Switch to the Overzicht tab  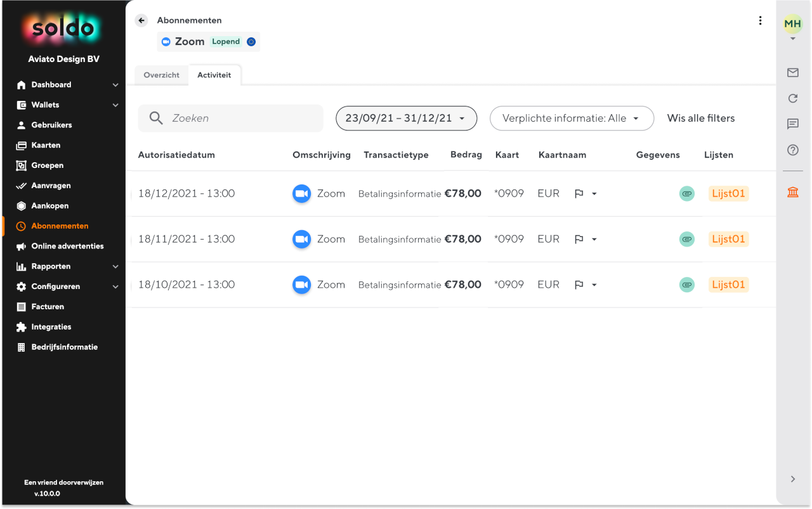[161, 75]
